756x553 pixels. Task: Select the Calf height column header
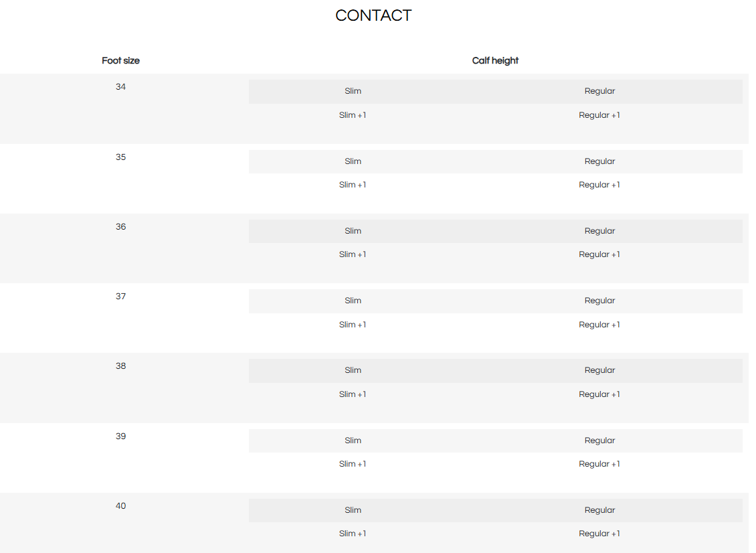click(495, 61)
